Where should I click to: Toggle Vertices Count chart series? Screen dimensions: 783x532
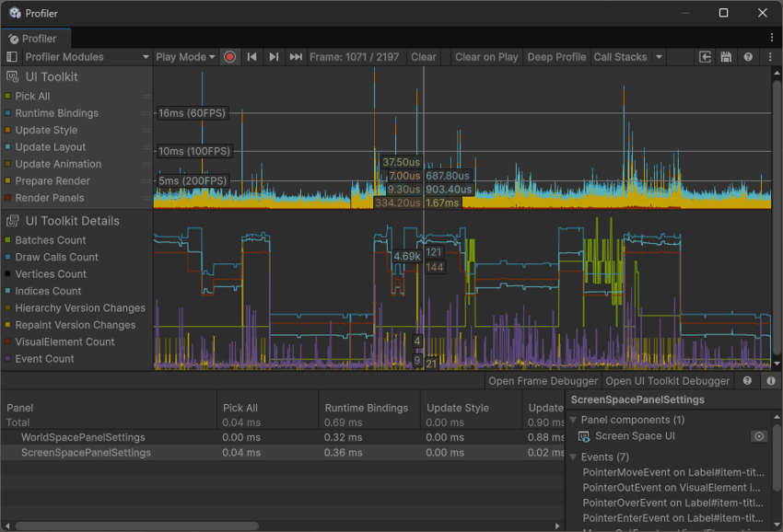pos(7,274)
